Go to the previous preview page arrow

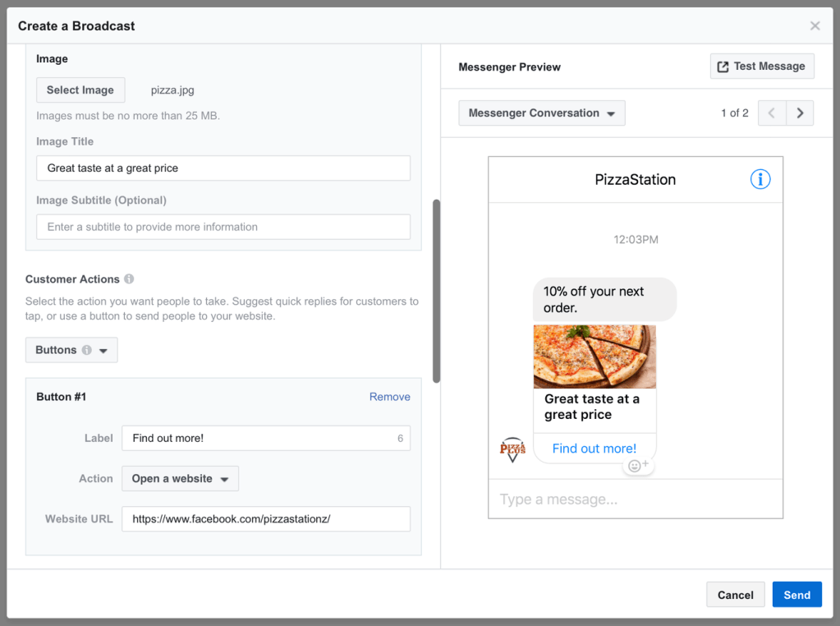[772, 113]
